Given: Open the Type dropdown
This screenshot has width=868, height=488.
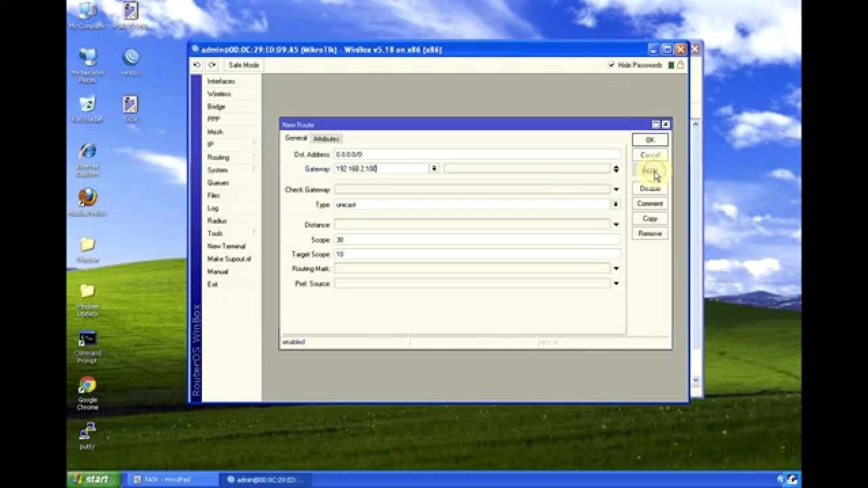Looking at the screenshot, I should tap(616, 204).
